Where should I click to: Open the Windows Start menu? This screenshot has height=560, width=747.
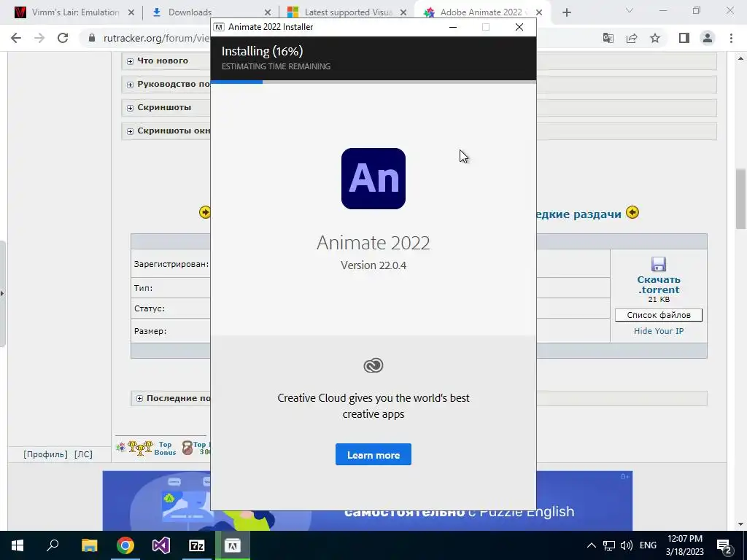(18, 545)
